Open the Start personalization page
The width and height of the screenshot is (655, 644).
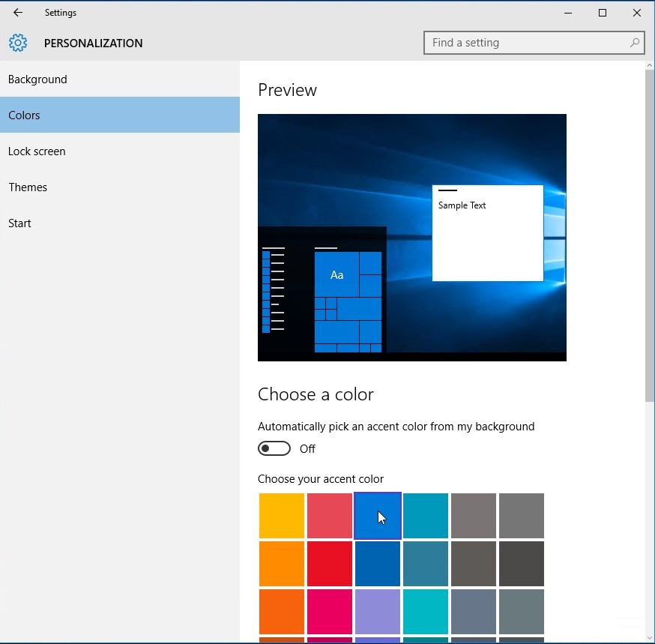coord(120,223)
